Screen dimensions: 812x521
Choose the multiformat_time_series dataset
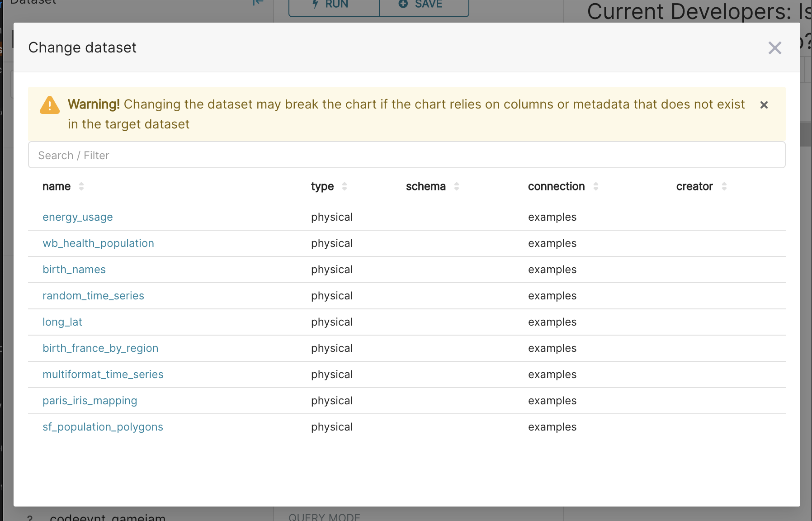click(x=103, y=374)
